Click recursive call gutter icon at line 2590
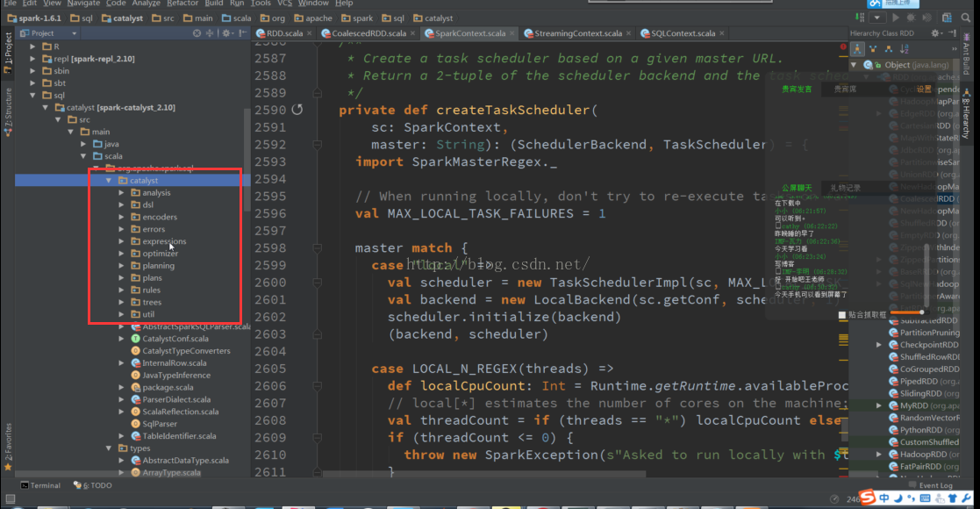The height and width of the screenshot is (509, 980). 297,110
